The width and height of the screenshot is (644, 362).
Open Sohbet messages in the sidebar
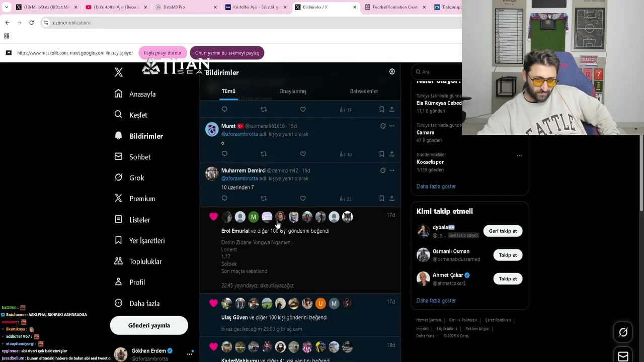coord(133,157)
